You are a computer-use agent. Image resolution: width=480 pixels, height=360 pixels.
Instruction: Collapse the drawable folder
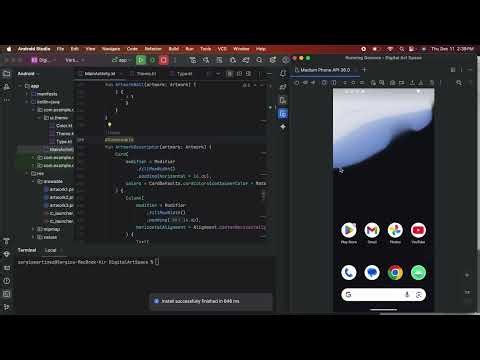33,181
